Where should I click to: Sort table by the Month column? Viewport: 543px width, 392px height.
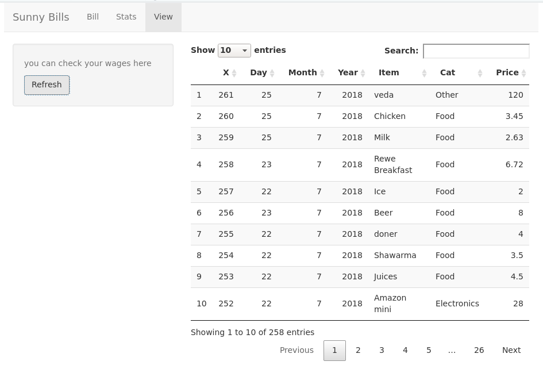click(x=302, y=73)
